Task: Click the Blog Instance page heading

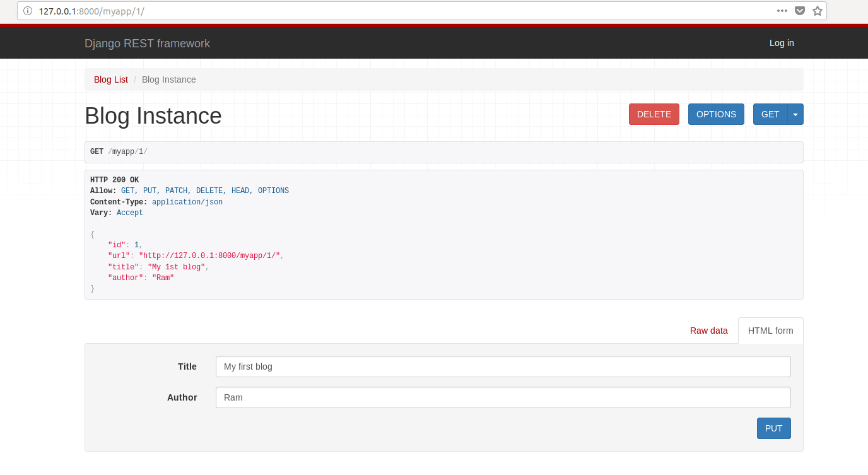Action: tap(153, 116)
